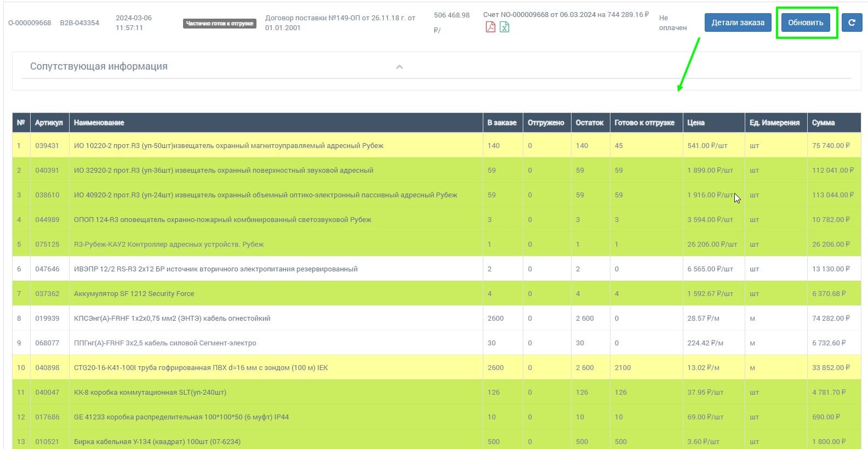The height and width of the screenshot is (449, 868).
Task: Select the КПСЭнг(А)-FRHF кабель row name
Action: point(172,319)
